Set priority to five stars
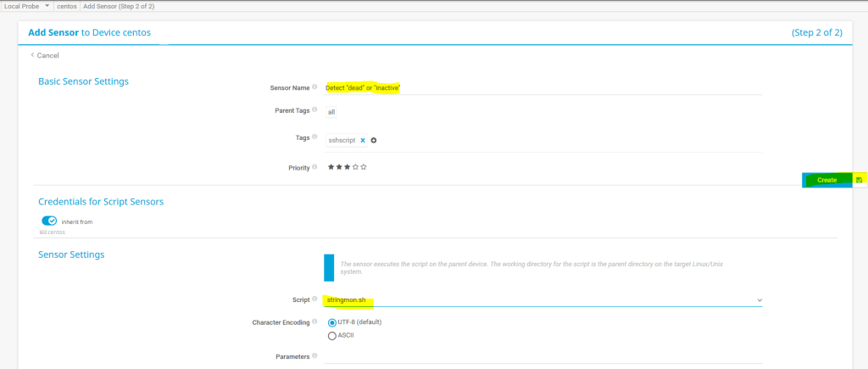The width and height of the screenshot is (868, 369). [364, 167]
